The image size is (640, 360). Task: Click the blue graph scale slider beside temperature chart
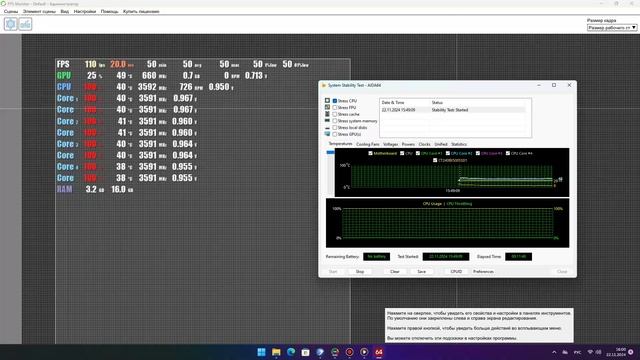point(331,152)
